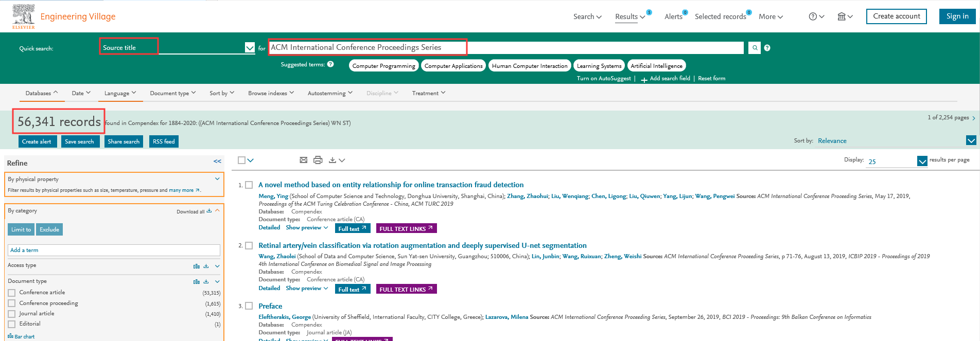Viewport: 980px width, 341px height.
Task: Click the Download all icon in By category
Action: (x=209, y=211)
